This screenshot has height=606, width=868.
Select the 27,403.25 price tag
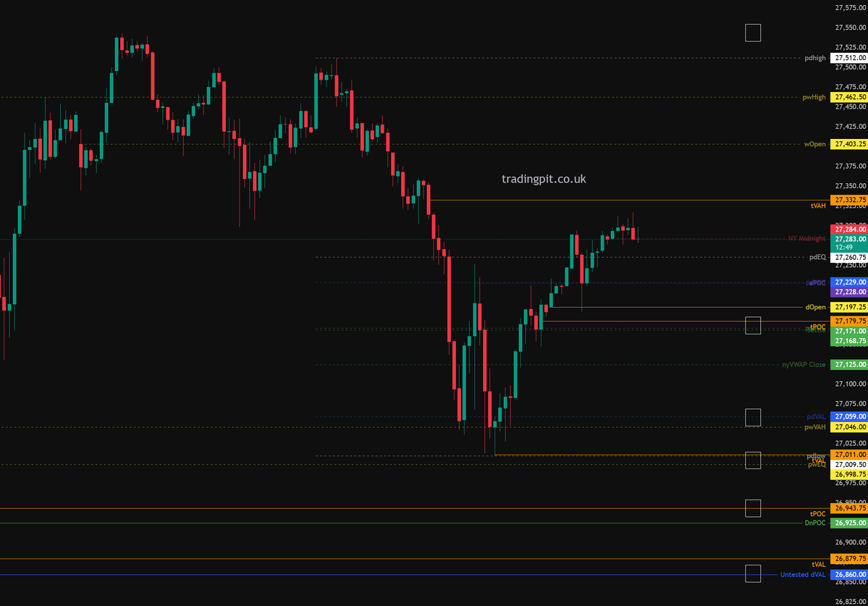[x=849, y=145]
